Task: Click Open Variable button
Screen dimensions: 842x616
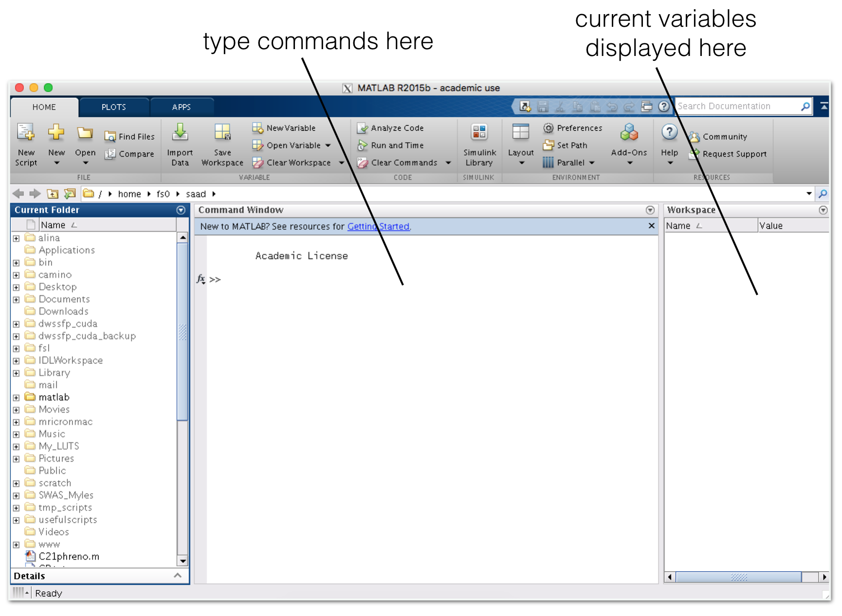Action: pos(287,145)
